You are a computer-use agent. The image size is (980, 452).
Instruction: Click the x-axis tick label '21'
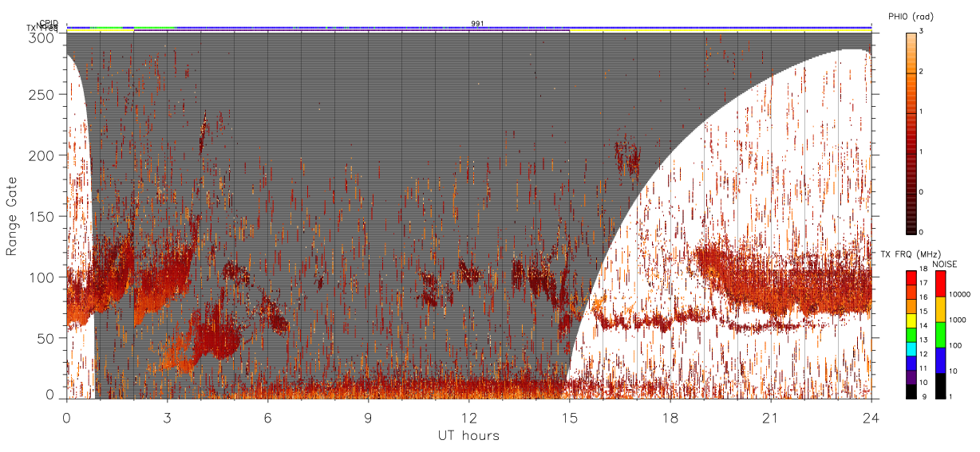[x=770, y=418]
